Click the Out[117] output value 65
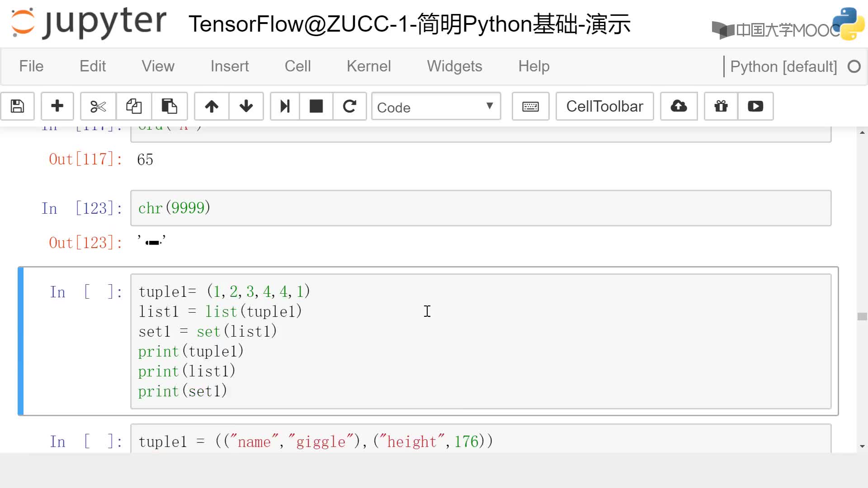 click(x=145, y=160)
